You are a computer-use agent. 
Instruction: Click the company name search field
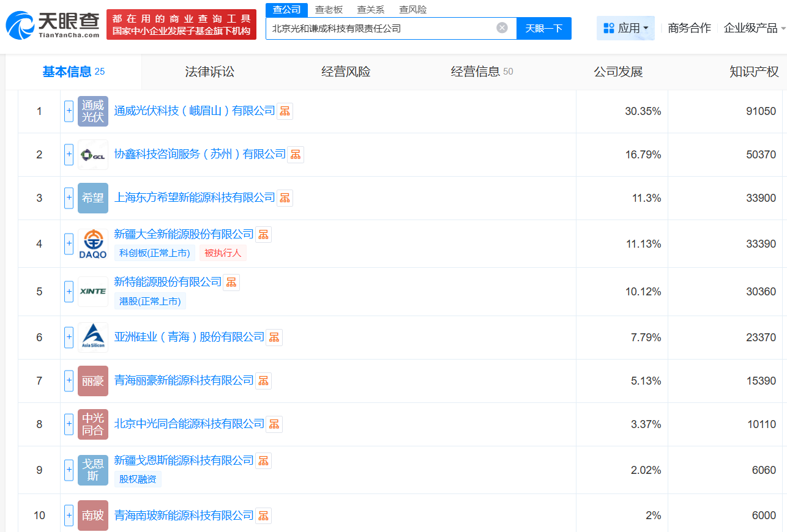click(379, 28)
